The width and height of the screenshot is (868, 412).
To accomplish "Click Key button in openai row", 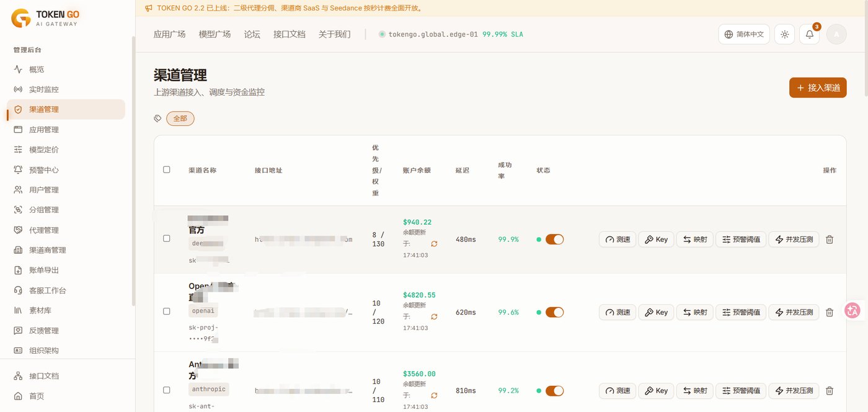I will (x=656, y=312).
